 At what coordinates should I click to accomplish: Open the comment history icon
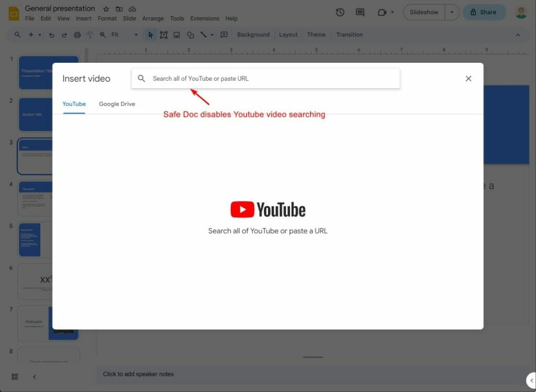(360, 12)
